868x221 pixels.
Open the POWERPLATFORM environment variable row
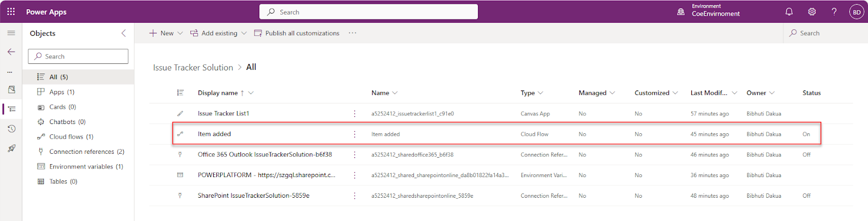coord(266,175)
